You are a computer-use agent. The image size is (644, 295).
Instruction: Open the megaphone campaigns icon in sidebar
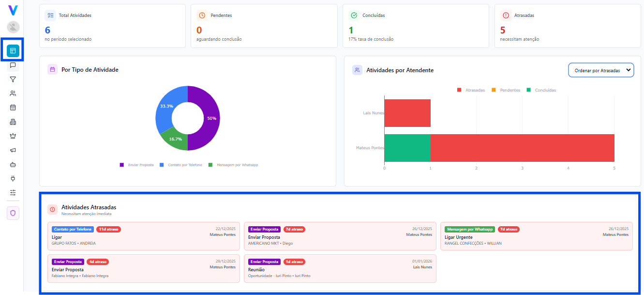[13, 150]
